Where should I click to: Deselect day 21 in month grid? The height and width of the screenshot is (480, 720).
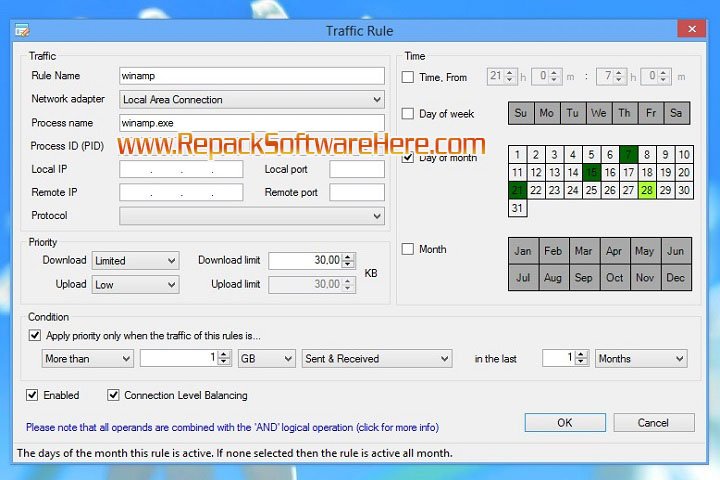[518, 190]
